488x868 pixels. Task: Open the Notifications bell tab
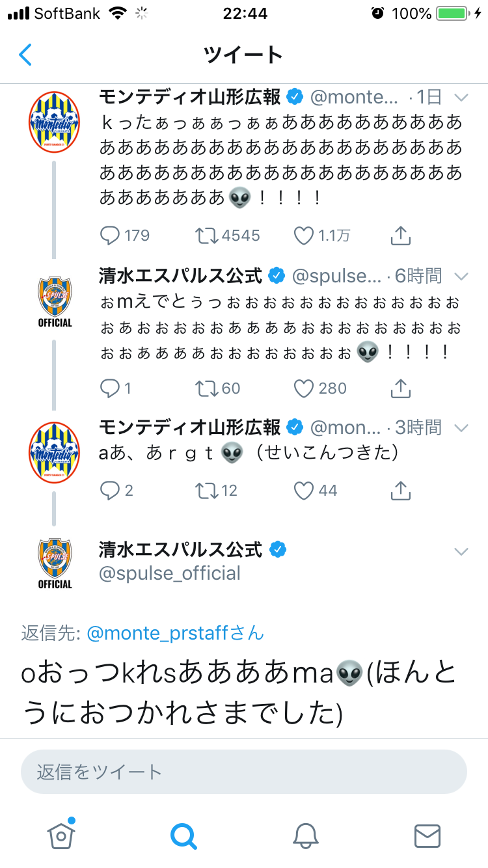(305, 835)
